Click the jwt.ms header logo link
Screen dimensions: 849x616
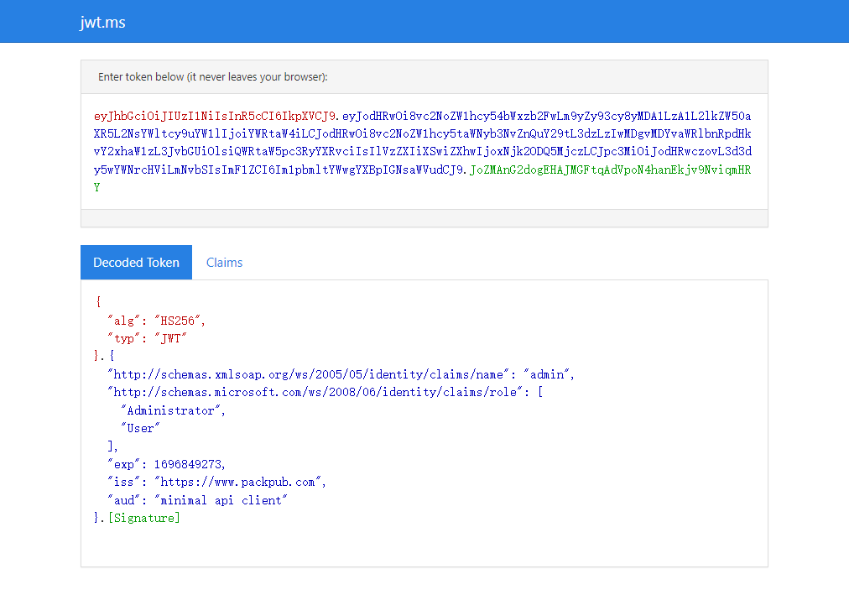tap(102, 23)
